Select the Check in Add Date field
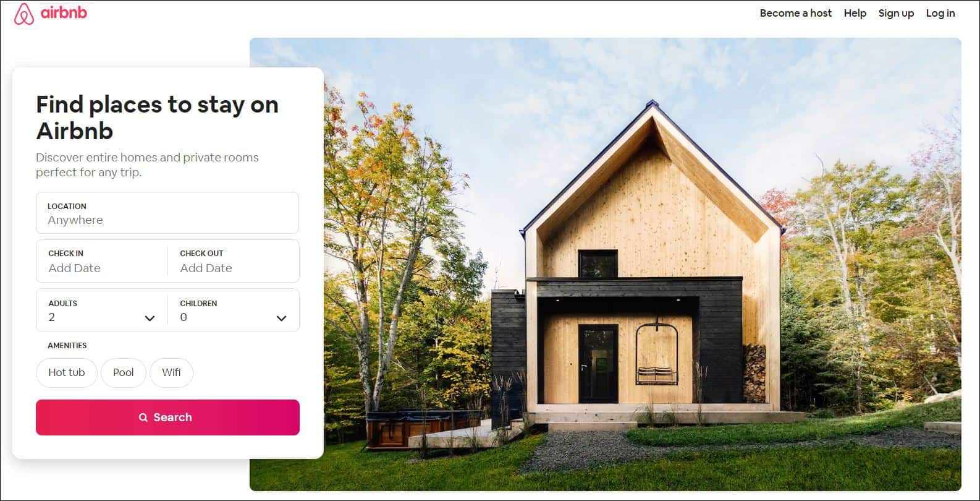The height and width of the screenshot is (501, 980). click(102, 261)
